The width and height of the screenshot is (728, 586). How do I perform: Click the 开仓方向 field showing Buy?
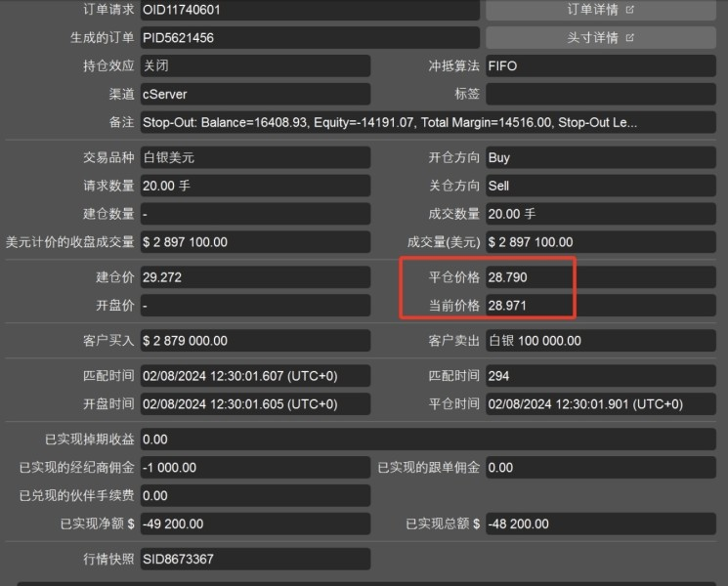(x=600, y=157)
